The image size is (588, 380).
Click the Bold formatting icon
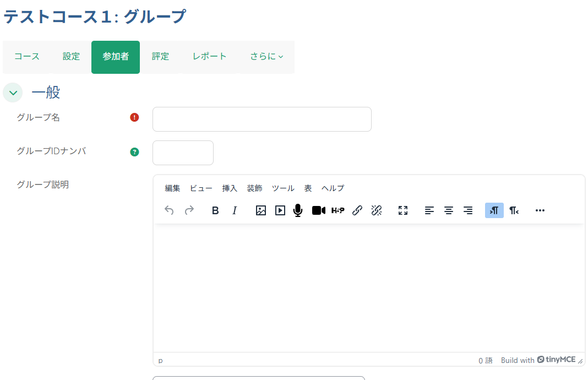215,210
